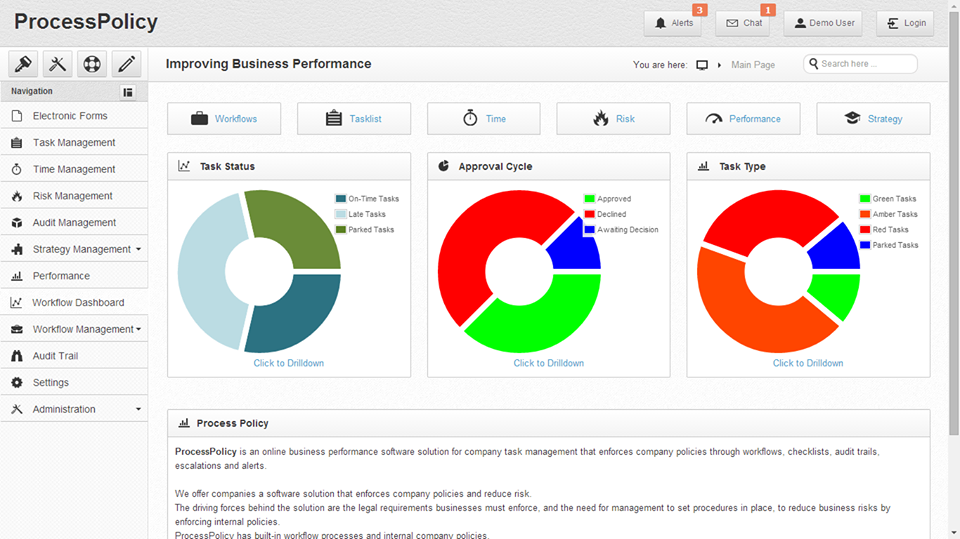Toggle On-Time Tasks legend swatch
The image size is (960, 539).
[340, 198]
